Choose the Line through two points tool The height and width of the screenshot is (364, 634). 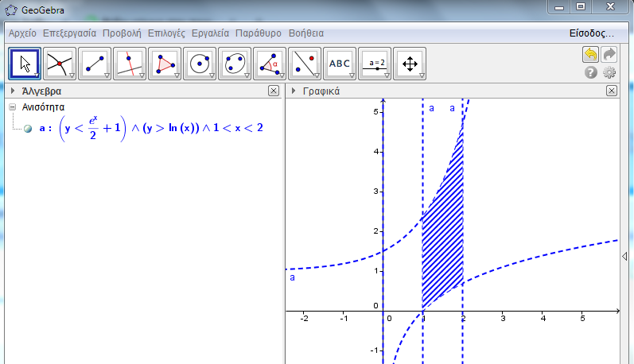(95, 64)
